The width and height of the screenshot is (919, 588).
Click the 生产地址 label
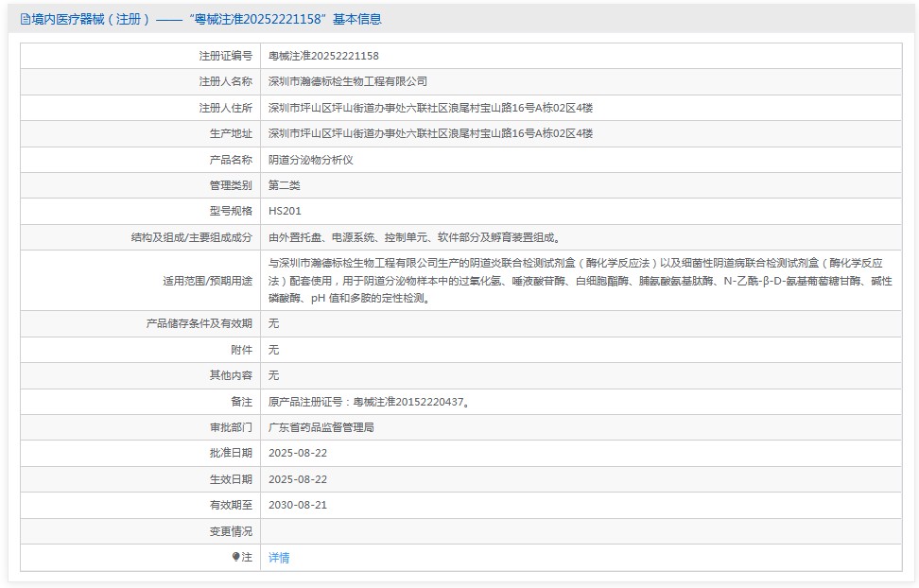tap(231, 133)
